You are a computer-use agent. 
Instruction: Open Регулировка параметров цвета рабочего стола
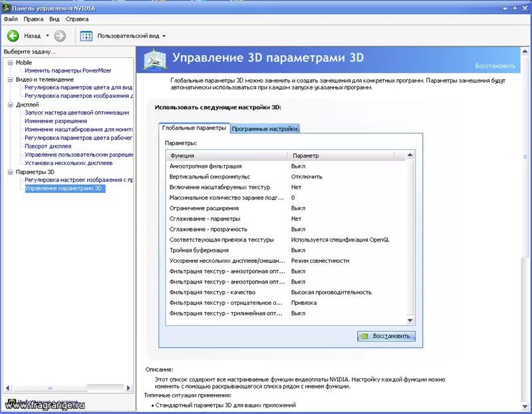78,138
